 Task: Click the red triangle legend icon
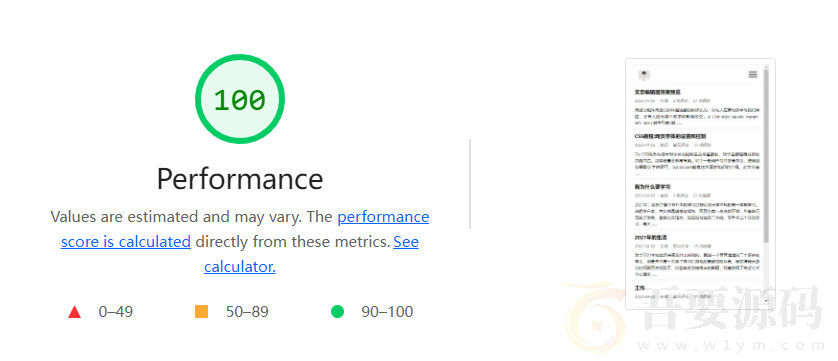click(74, 312)
